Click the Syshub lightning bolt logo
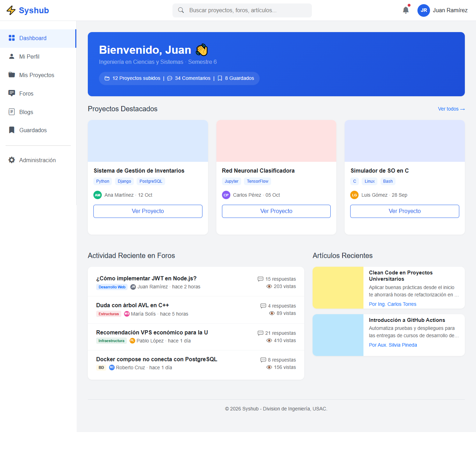This screenshot has width=476, height=453. [x=11, y=10]
